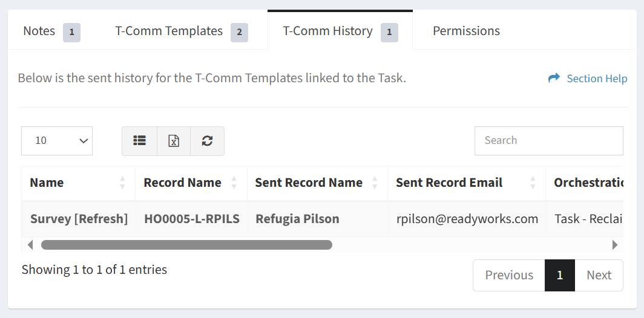Sort by the Name column arrows
The width and height of the screenshot is (644, 318).
(x=122, y=183)
